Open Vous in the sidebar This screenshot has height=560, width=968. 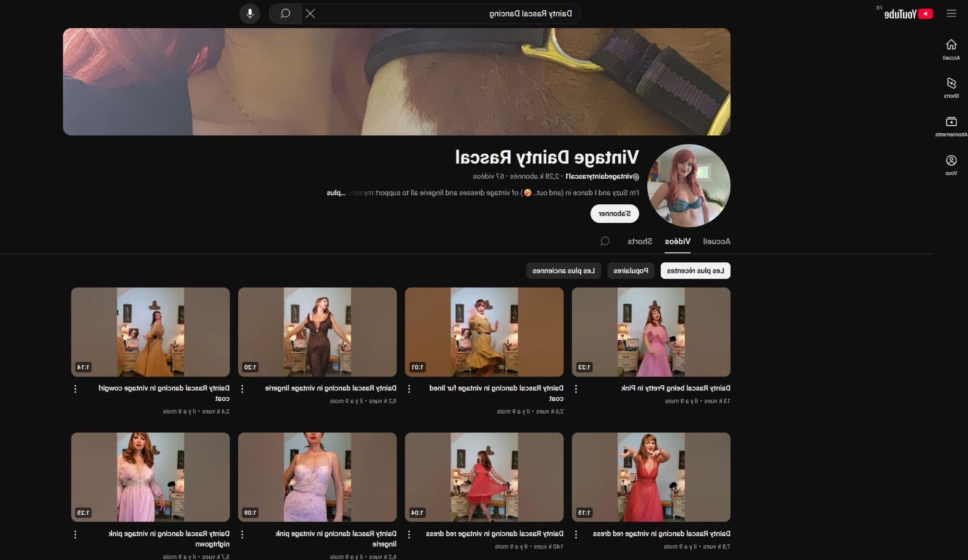tap(951, 164)
